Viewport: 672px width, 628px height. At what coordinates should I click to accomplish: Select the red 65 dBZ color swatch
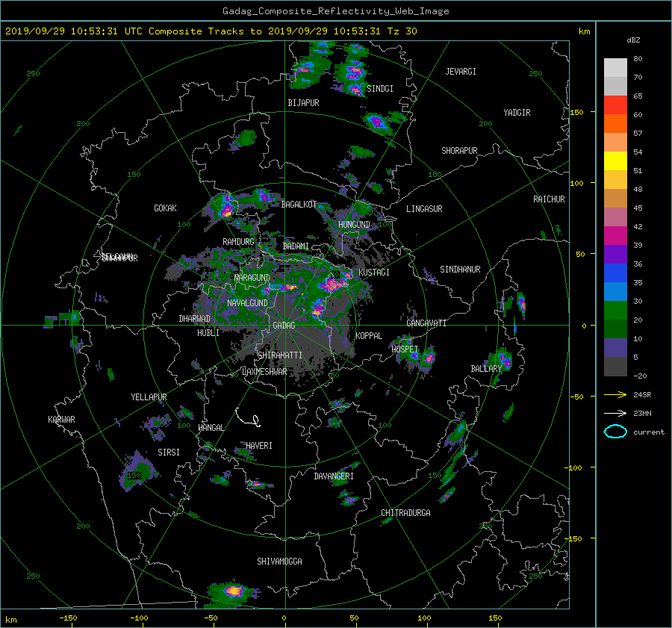pos(615,105)
